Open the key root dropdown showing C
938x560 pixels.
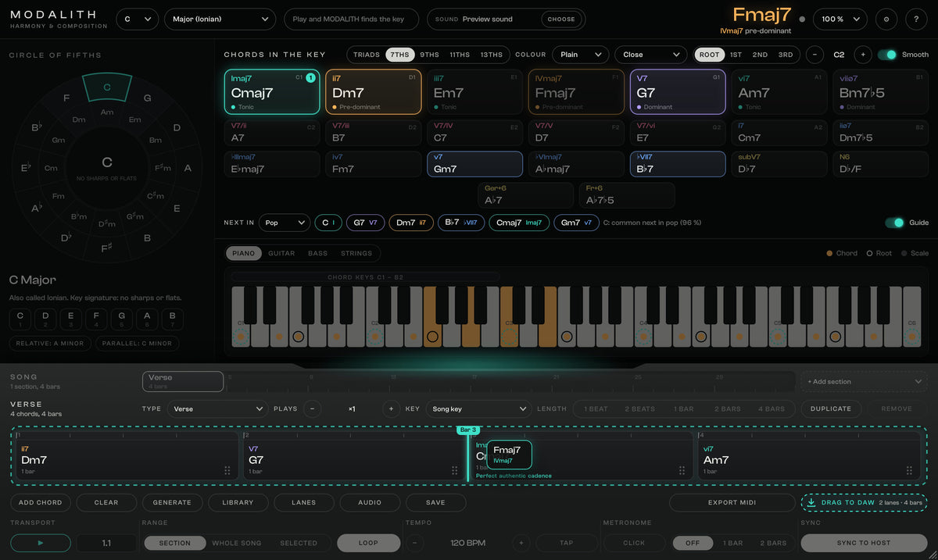[x=138, y=19]
